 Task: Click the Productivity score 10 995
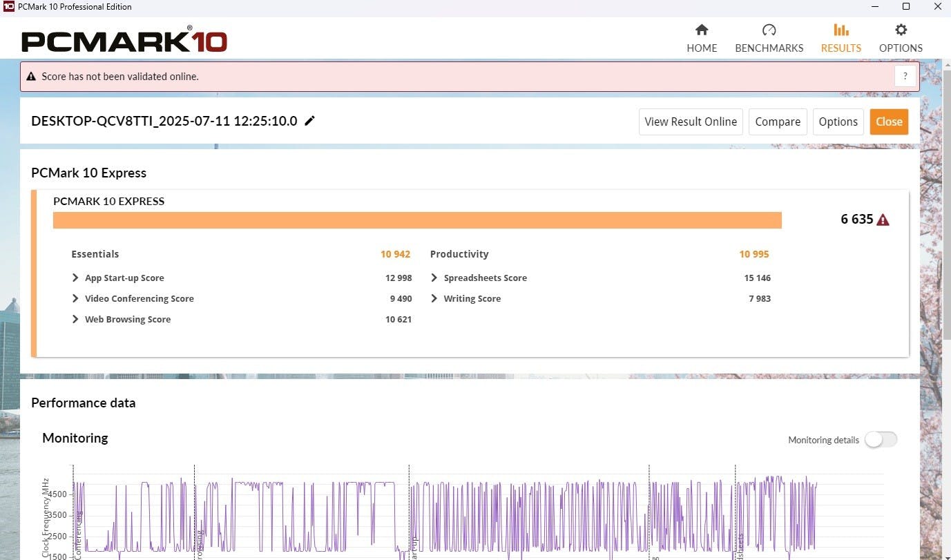click(754, 254)
